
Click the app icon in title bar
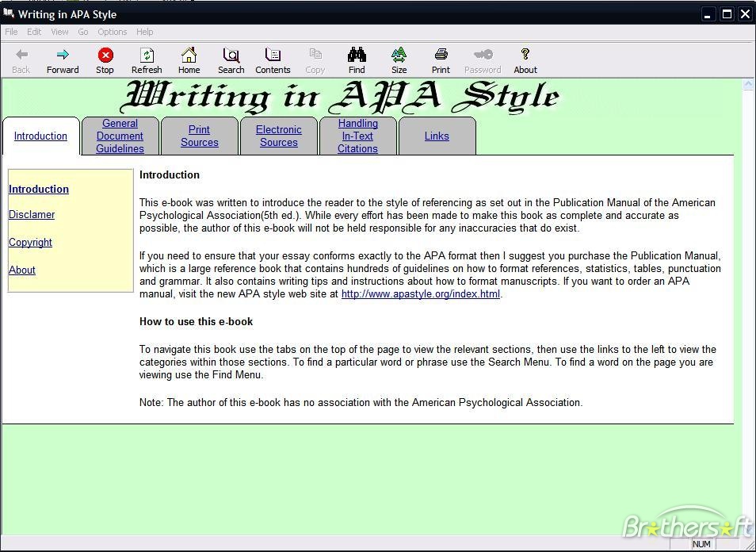(x=8, y=13)
